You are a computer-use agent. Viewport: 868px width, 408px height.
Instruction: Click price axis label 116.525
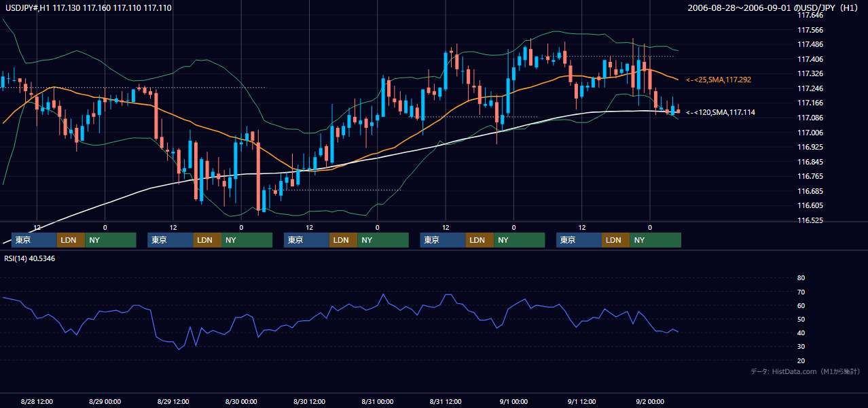[x=810, y=220]
